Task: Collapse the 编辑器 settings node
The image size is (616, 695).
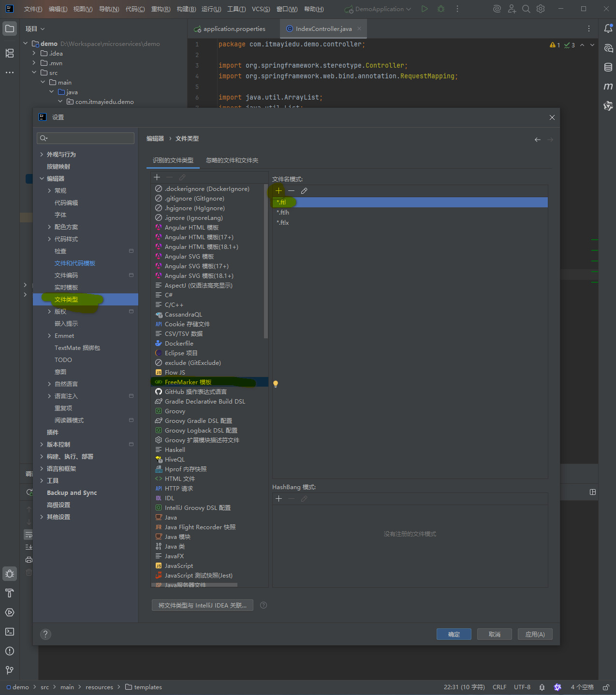Action: pos(42,179)
